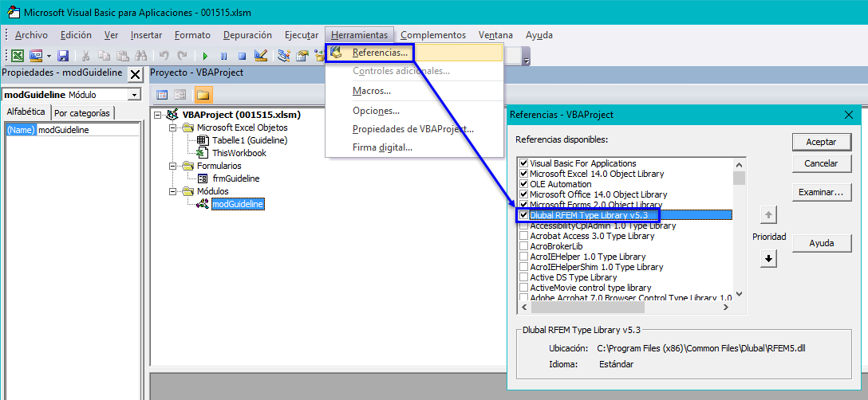Click Aceptar in Referencias dialog
Image resolution: width=868 pixels, height=400 pixels.
821,142
